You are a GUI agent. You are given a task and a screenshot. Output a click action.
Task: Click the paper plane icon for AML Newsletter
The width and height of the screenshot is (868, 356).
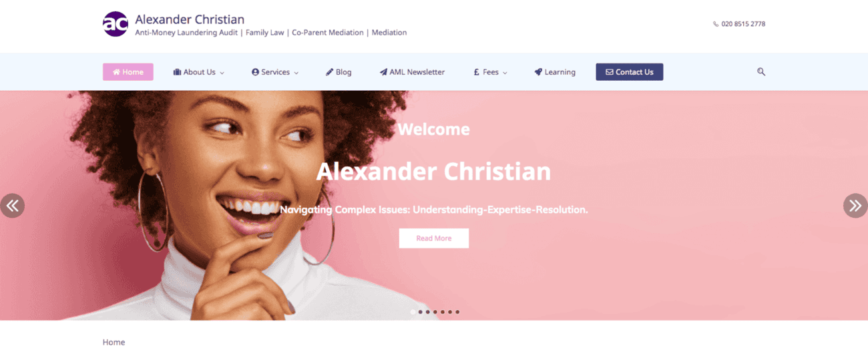point(383,72)
